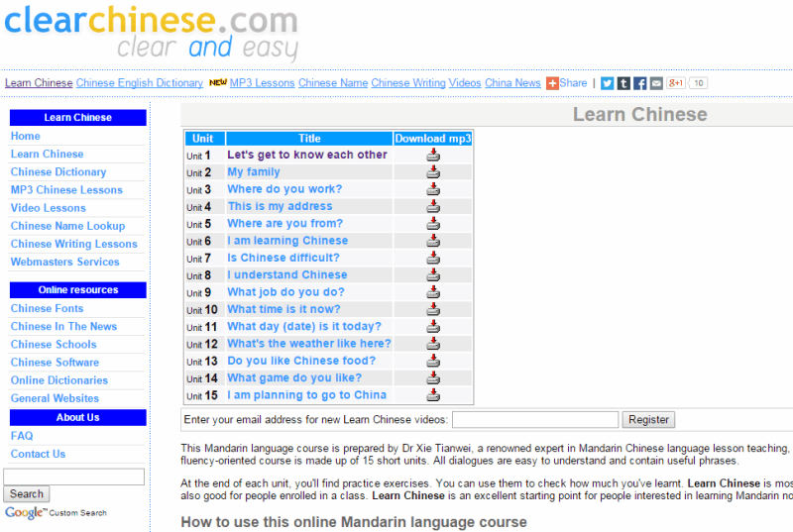Go to Home in sidebar

click(x=26, y=136)
